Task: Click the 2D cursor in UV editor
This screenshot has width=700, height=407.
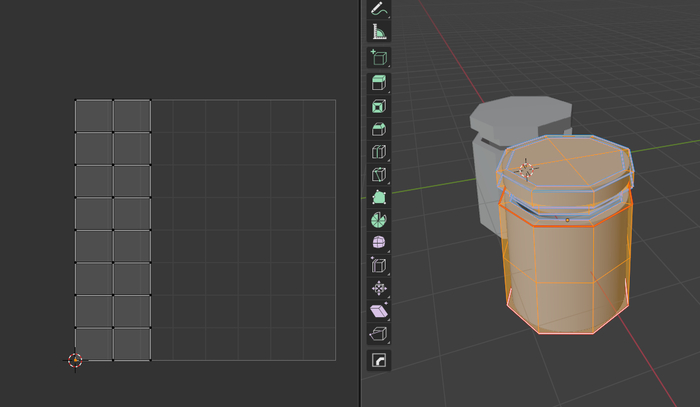Action: [x=75, y=360]
